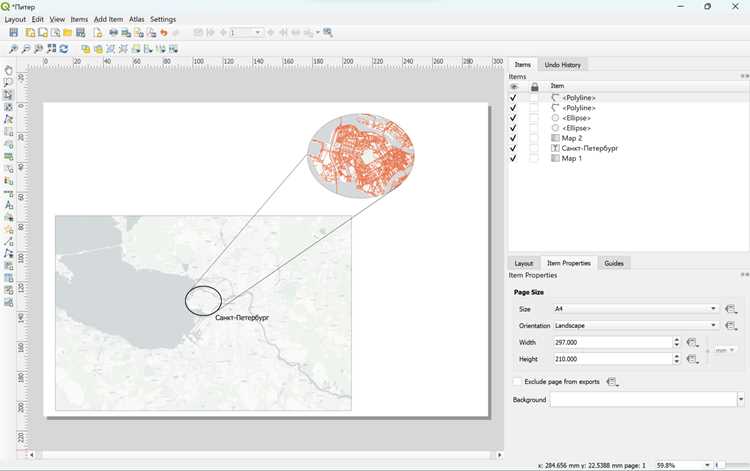
Task: Click the Save as Template icon
Action: click(80, 33)
